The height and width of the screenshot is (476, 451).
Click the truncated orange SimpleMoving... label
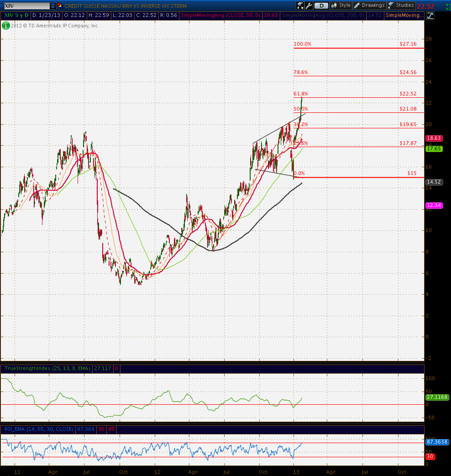point(404,15)
